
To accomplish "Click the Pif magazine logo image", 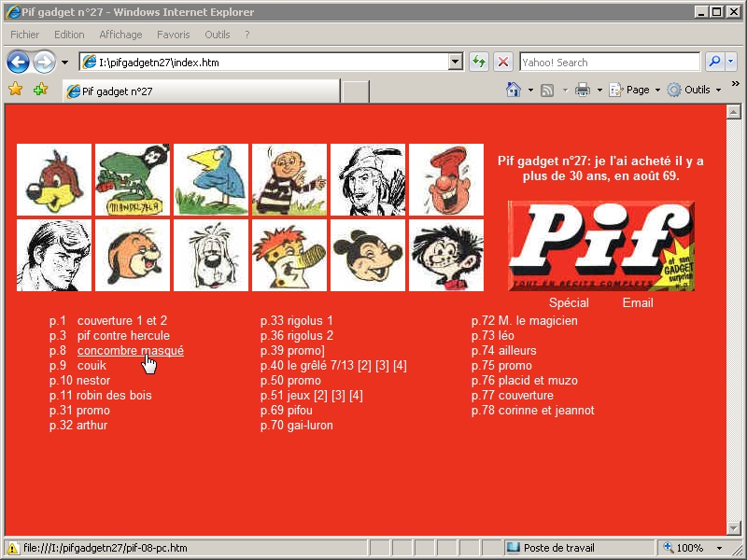I will click(x=600, y=245).
